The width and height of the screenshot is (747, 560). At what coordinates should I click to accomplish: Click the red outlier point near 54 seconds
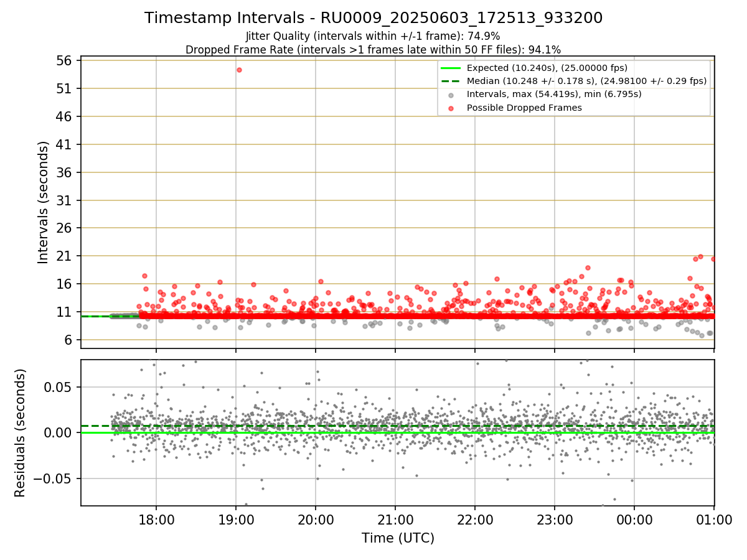[239, 70]
